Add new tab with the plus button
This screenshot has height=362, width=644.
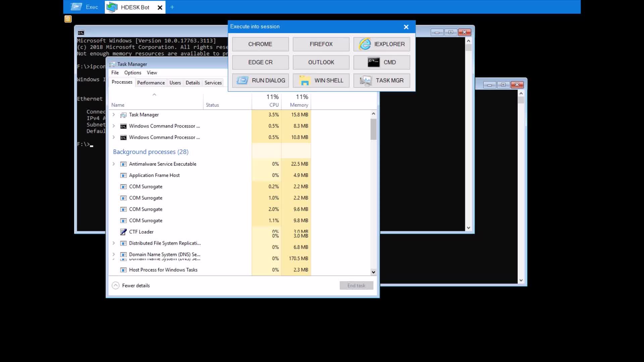(x=172, y=7)
